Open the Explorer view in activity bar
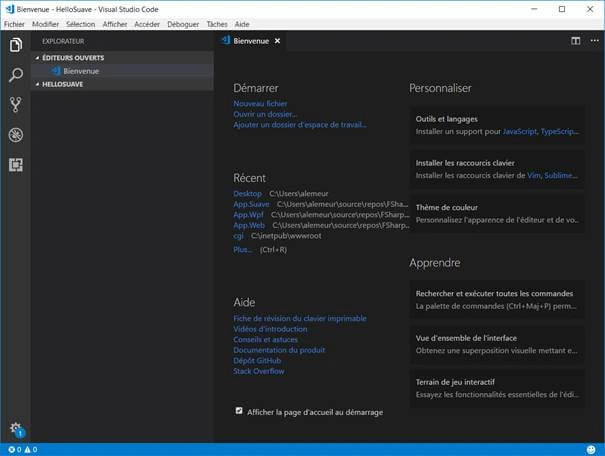Screen dimensions: 605x456 (x=15, y=45)
